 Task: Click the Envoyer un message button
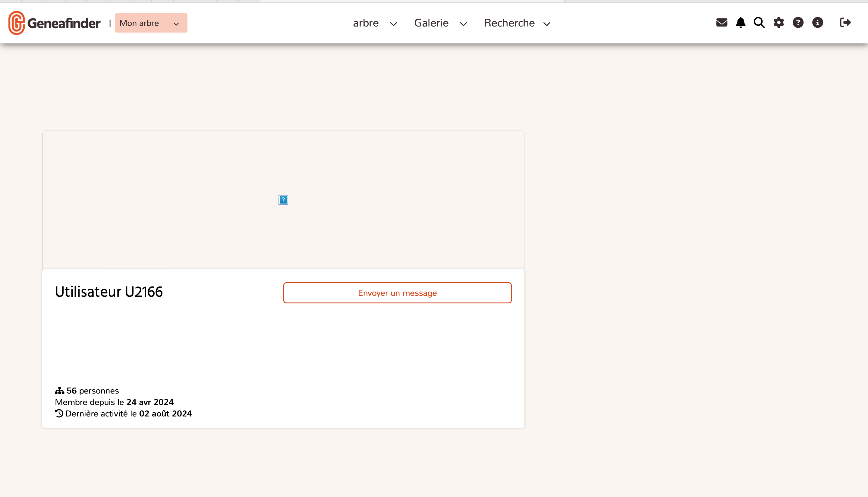(x=397, y=293)
